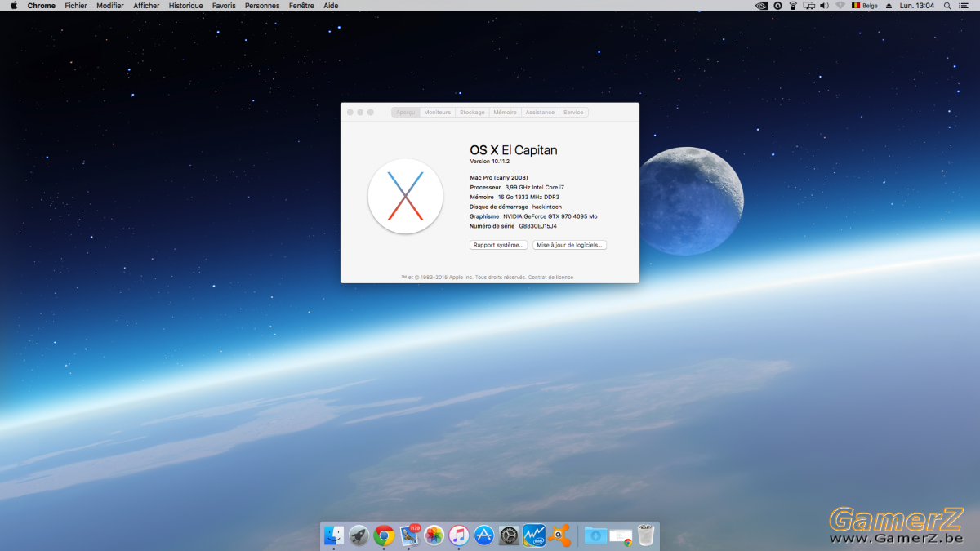Open the Fichier menu

tap(76, 6)
